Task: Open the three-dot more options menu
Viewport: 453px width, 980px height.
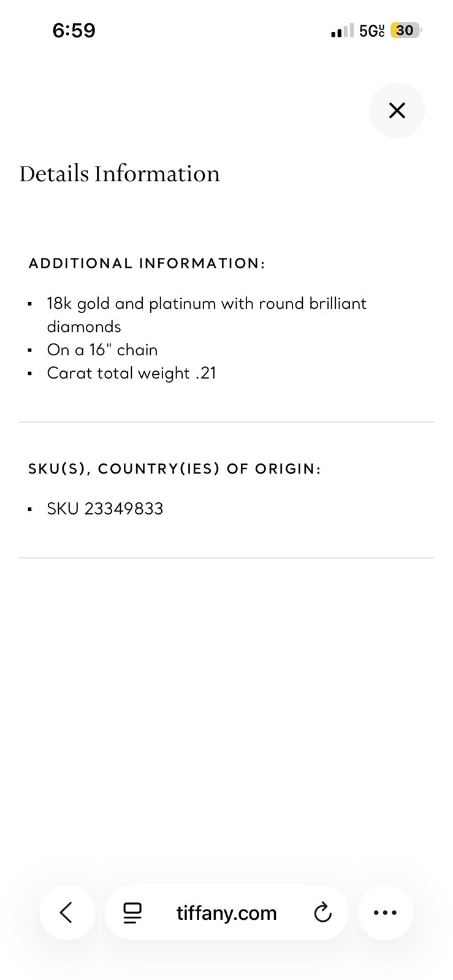Action: point(385,913)
